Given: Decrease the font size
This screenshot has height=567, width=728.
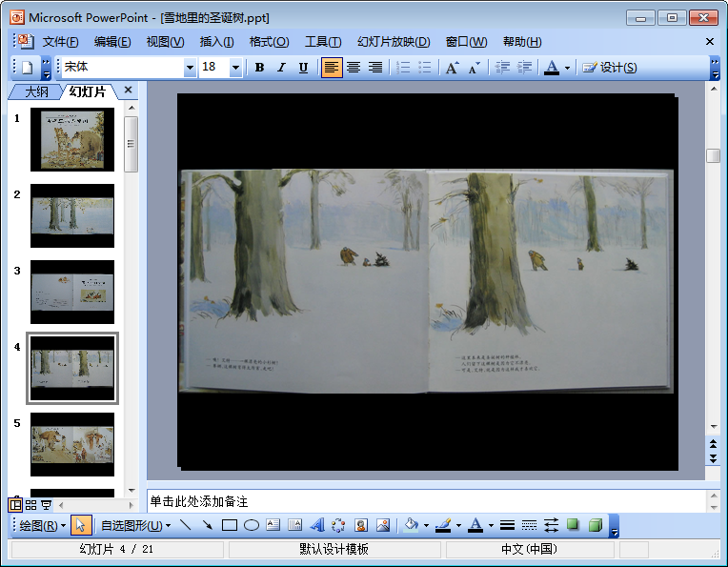Looking at the screenshot, I should (474, 68).
